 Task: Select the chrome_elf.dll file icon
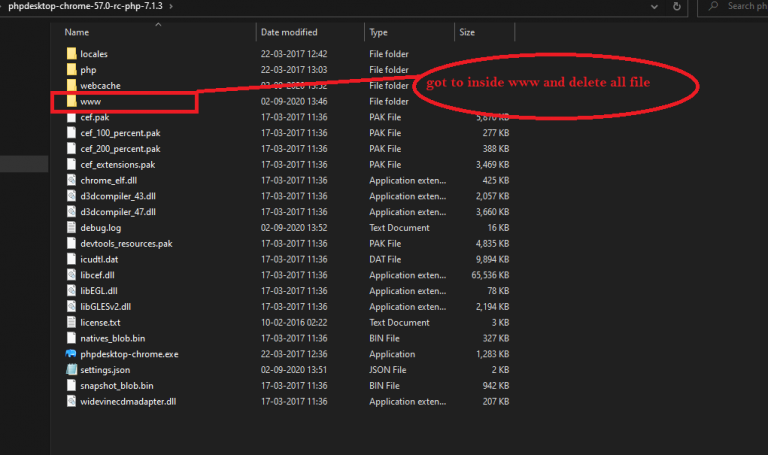pyautogui.click(x=71, y=180)
